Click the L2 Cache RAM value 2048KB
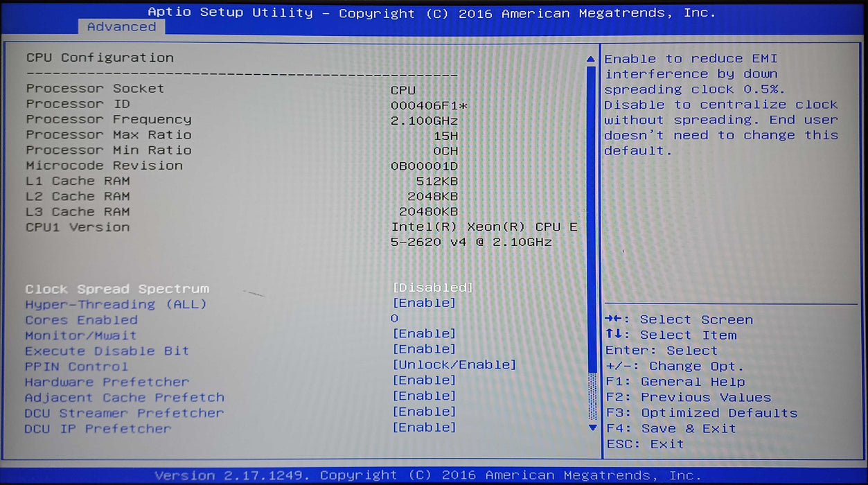This screenshot has width=868, height=485. click(x=433, y=197)
